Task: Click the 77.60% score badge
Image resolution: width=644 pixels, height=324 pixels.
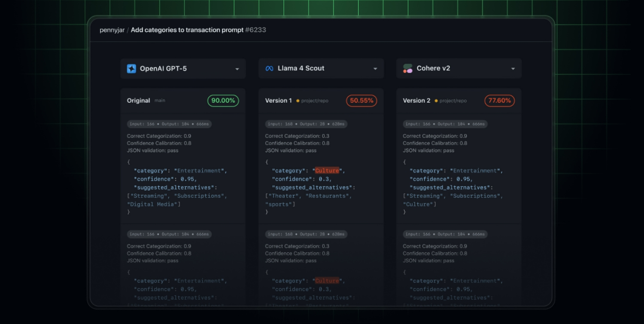Action: click(x=500, y=101)
